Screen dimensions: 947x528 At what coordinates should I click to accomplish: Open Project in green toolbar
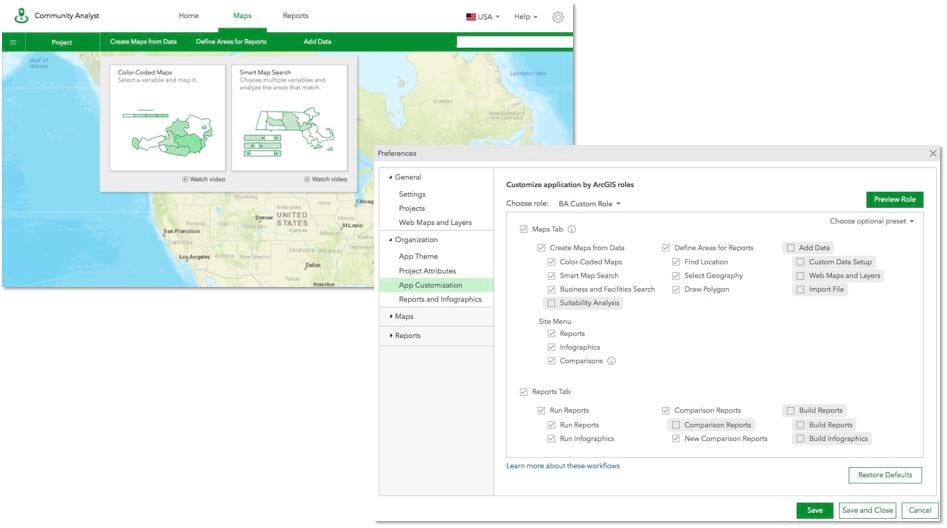click(x=62, y=42)
